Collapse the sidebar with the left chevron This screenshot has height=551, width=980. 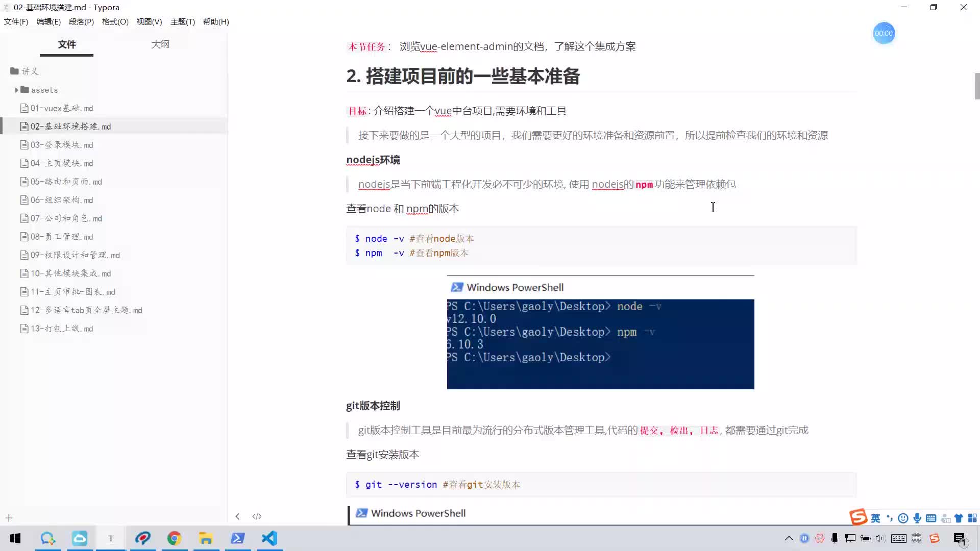coord(237,516)
